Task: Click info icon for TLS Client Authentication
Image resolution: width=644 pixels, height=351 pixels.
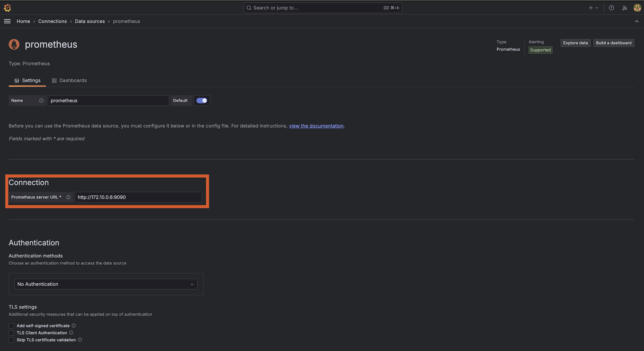Action: (x=71, y=333)
